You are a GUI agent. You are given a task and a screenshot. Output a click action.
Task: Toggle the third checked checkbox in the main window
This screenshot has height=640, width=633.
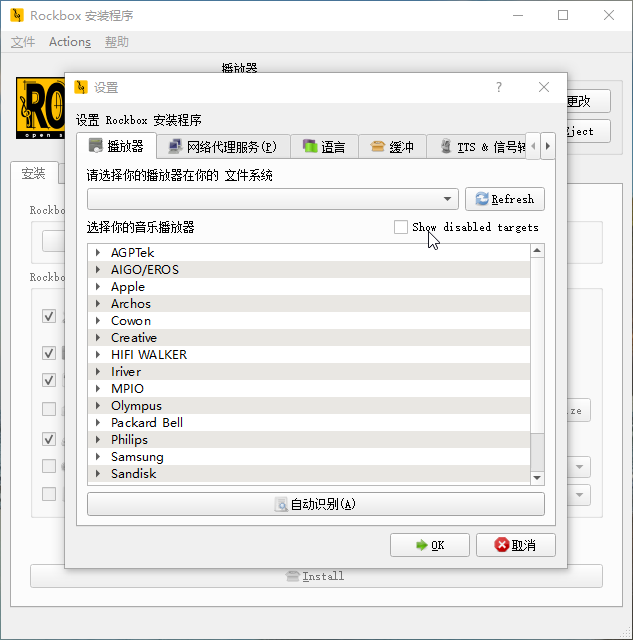(49, 380)
